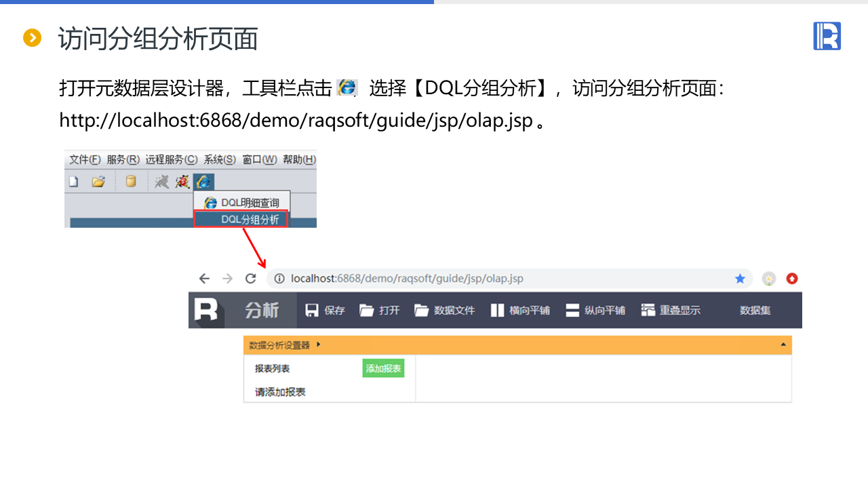The image size is (868, 488).
Task: Click the browser back arrow
Action: click(204, 279)
